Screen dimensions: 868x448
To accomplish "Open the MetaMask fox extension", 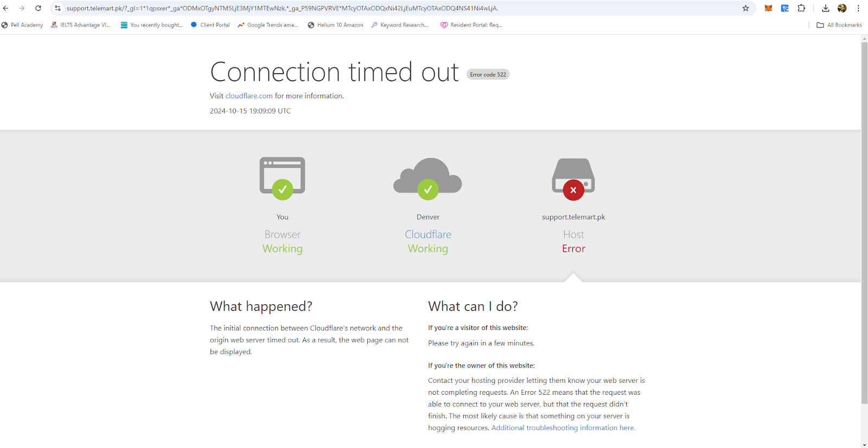I will 768,8.
